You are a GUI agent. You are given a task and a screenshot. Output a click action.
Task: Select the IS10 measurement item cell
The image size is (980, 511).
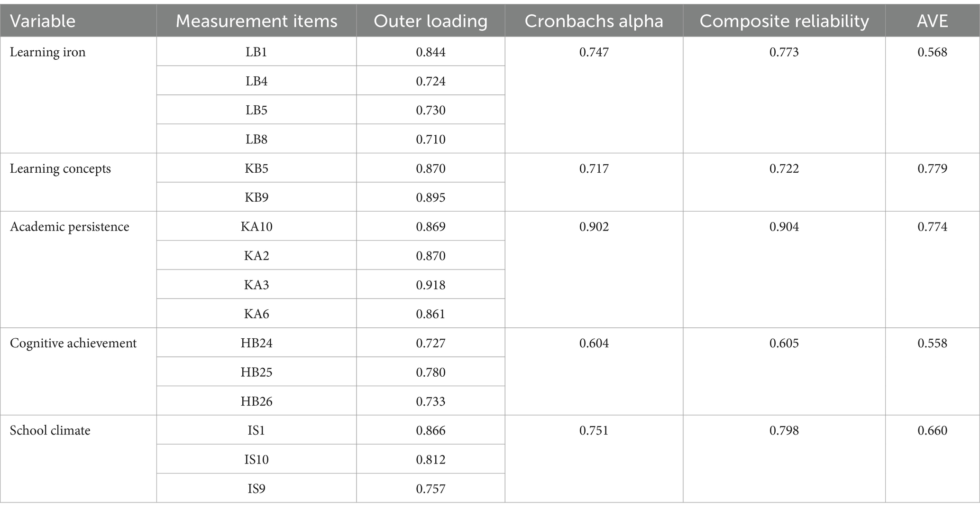(x=256, y=459)
